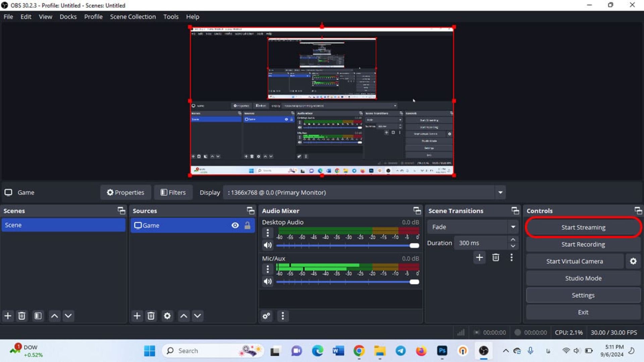Toggle lock on Game source

click(x=247, y=225)
